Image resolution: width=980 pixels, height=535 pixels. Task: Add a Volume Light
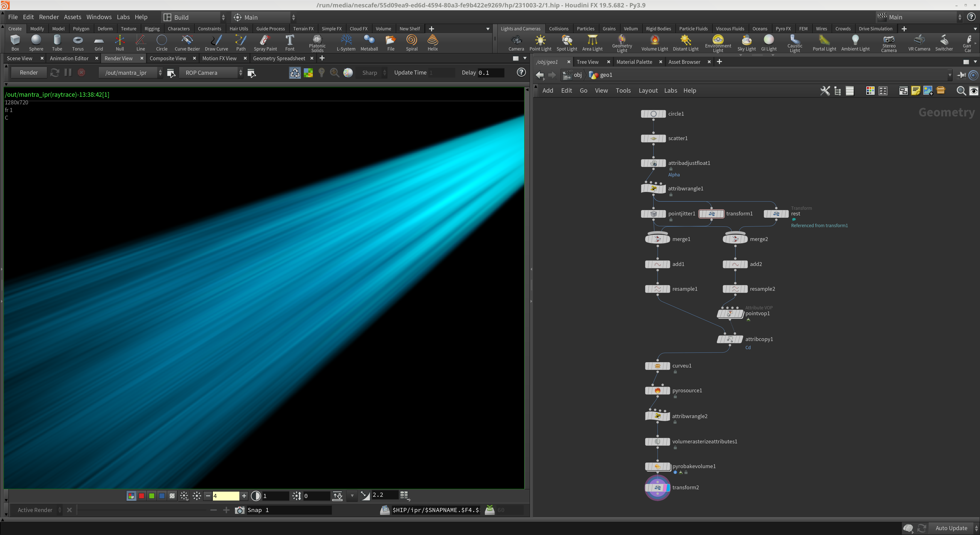click(654, 43)
